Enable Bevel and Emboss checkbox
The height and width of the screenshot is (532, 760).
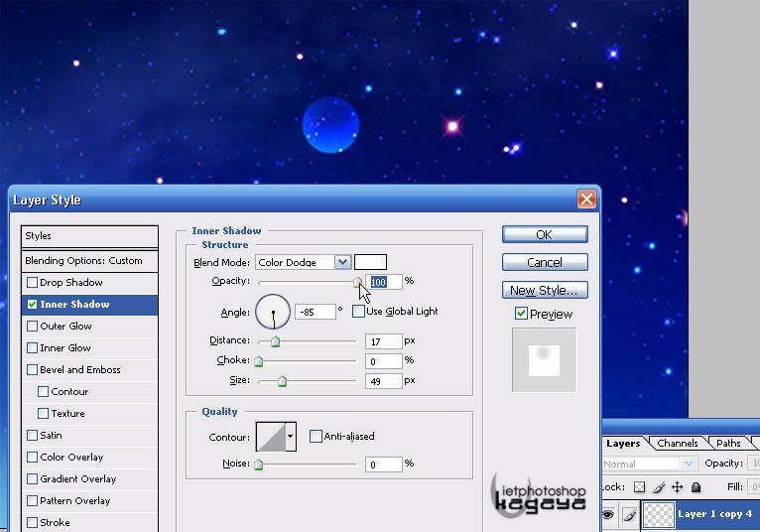pyautogui.click(x=32, y=369)
